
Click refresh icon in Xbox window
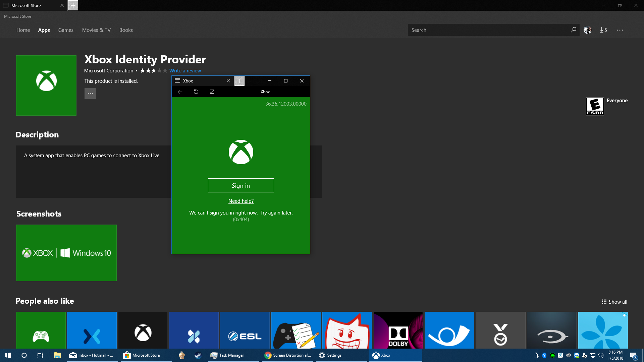tap(196, 92)
